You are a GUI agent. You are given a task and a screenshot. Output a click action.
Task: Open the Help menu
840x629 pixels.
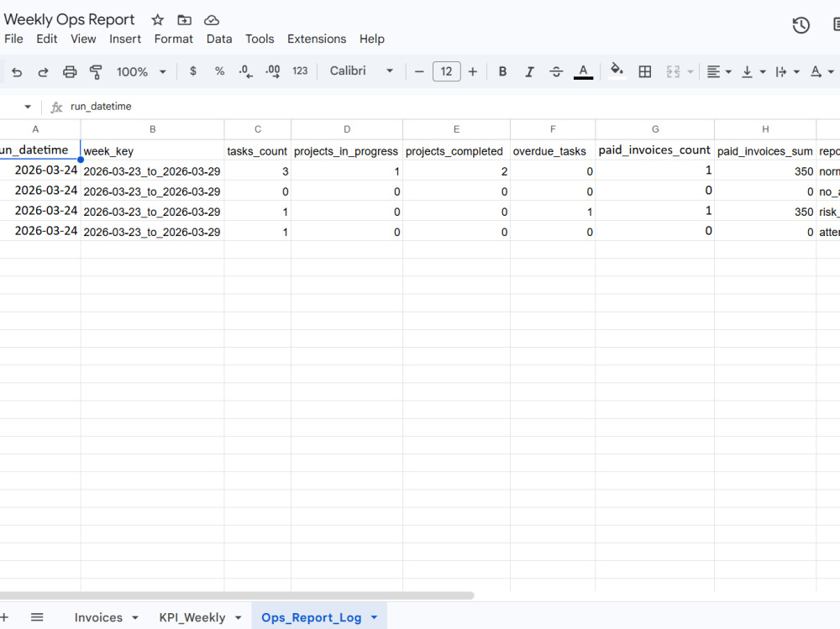(372, 39)
